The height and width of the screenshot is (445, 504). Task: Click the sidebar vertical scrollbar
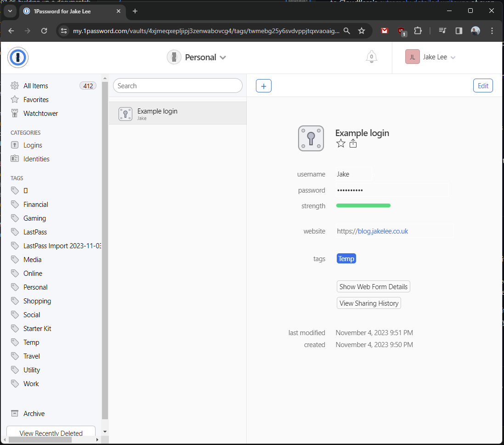(105, 251)
